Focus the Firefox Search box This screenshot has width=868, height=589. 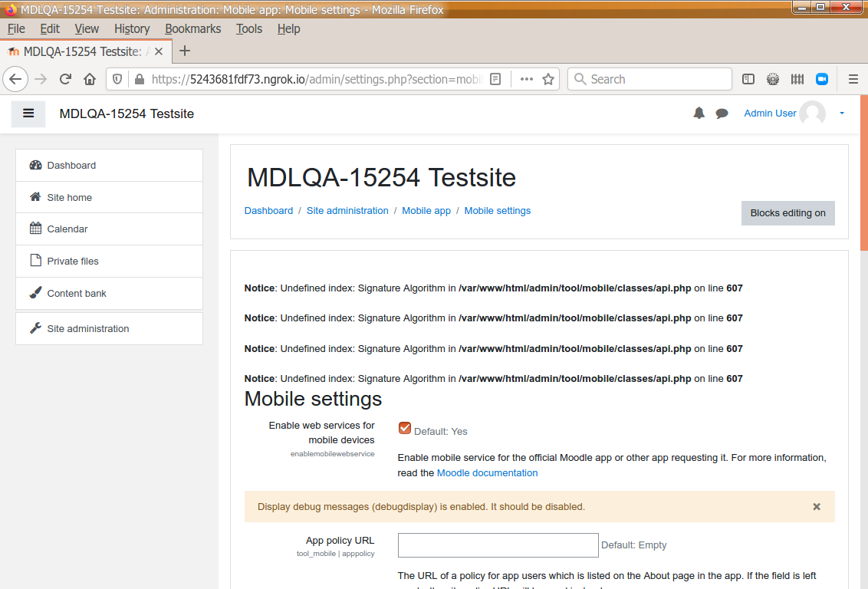(650, 79)
